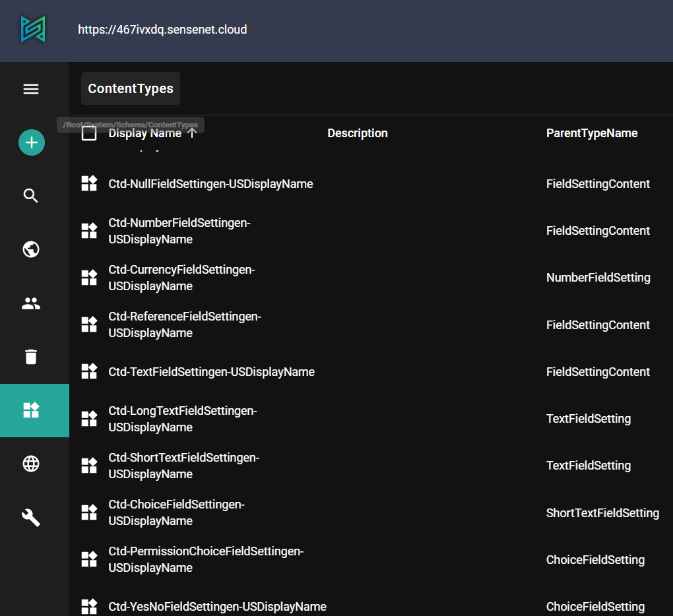Toggle Display Name sort order arrow

192,133
